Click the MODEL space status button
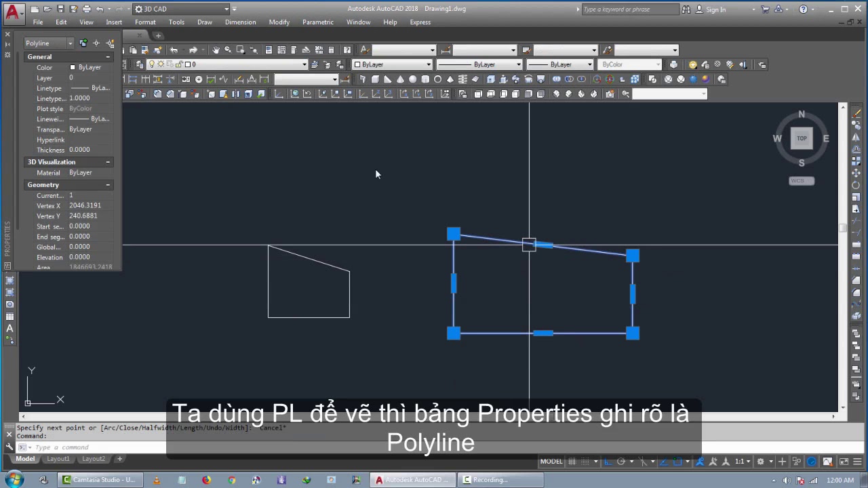 [551, 462]
